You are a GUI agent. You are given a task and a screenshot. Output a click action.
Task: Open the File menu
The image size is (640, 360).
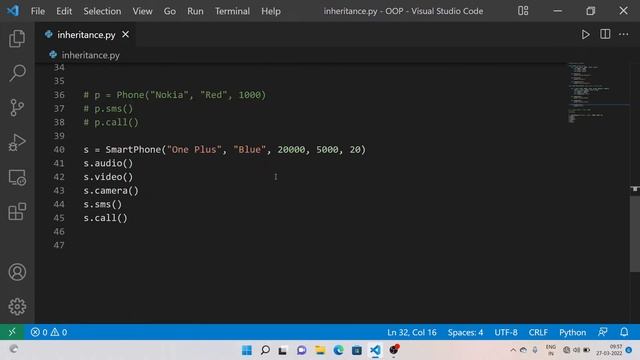(38, 11)
